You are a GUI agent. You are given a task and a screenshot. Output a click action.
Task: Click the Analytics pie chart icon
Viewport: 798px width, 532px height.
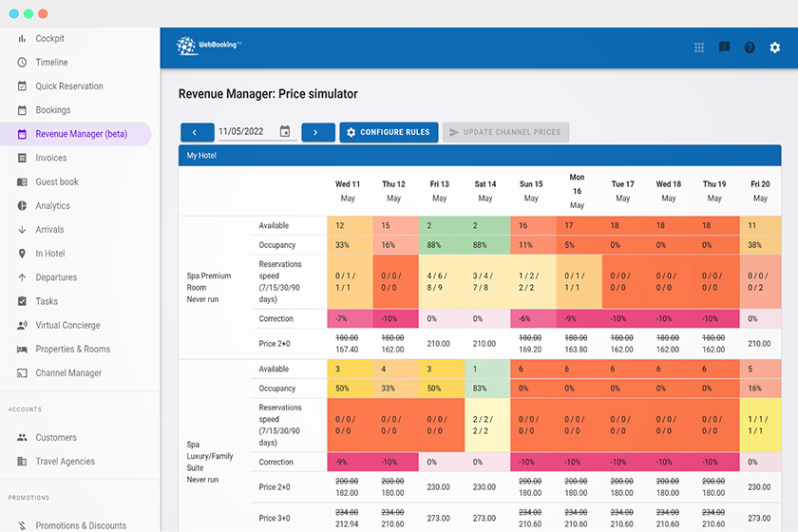click(22, 205)
